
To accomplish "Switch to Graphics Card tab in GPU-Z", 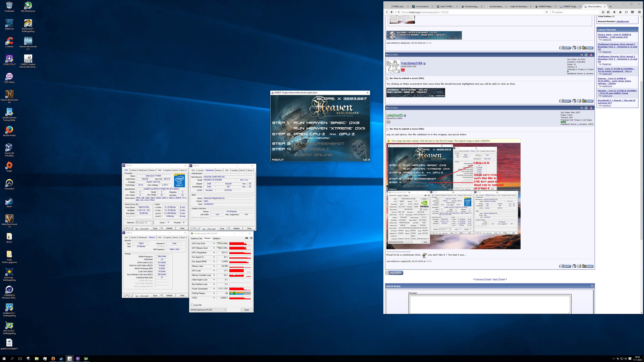I will (x=197, y=238).
